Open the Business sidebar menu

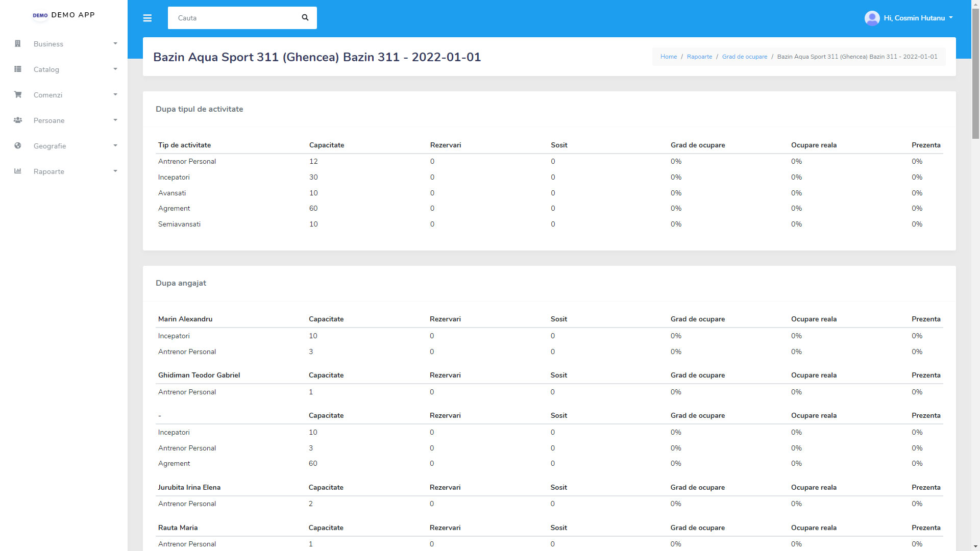(64, 44)
